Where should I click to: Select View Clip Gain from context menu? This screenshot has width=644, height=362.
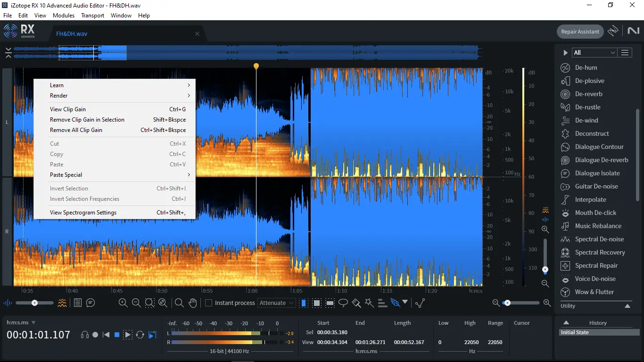click(x=68, y=109)
